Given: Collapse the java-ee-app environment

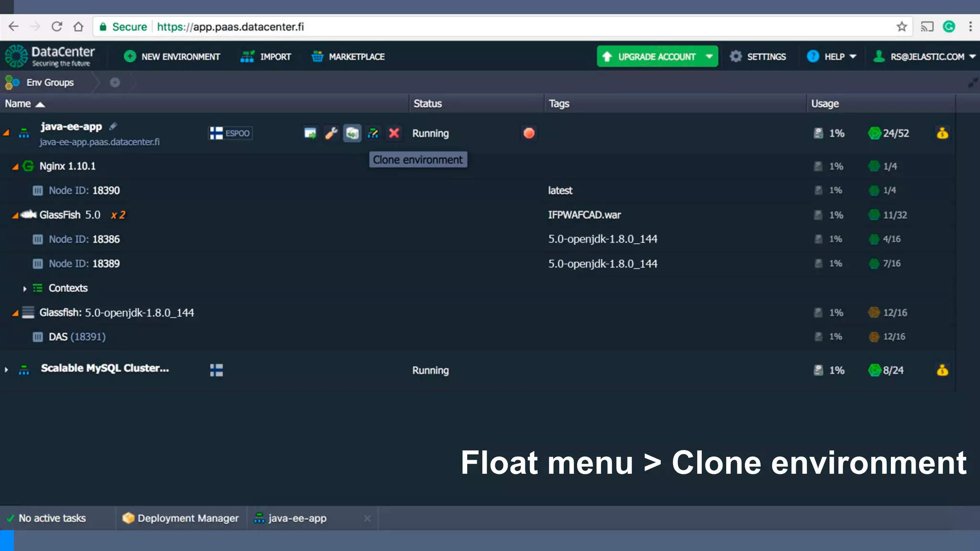Looking at the screenshot, I should click(x=6, y=133).
